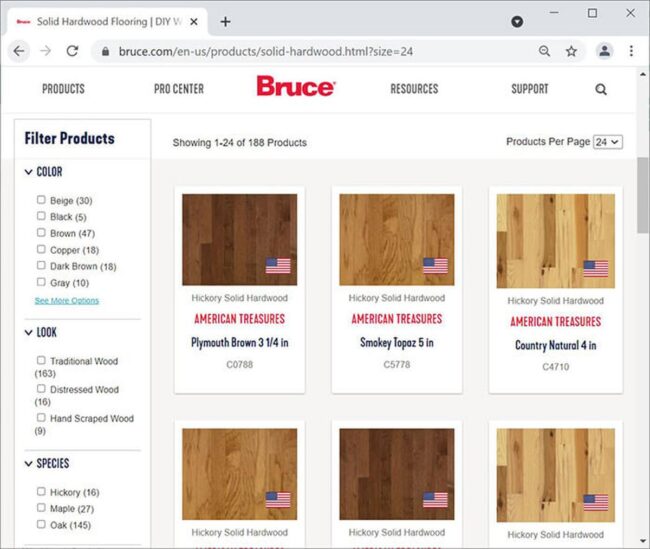The image size is (650, 549).
Task: Click product code C0788
Action: (x=240, y=364)
